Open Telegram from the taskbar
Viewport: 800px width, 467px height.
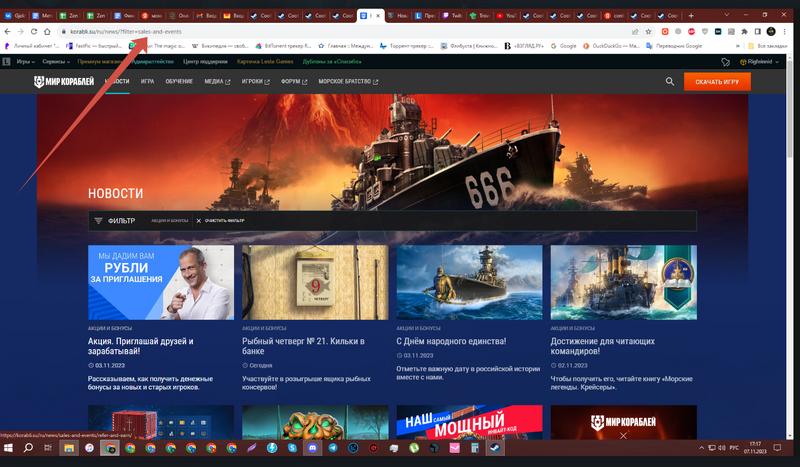tap(333, 448)
